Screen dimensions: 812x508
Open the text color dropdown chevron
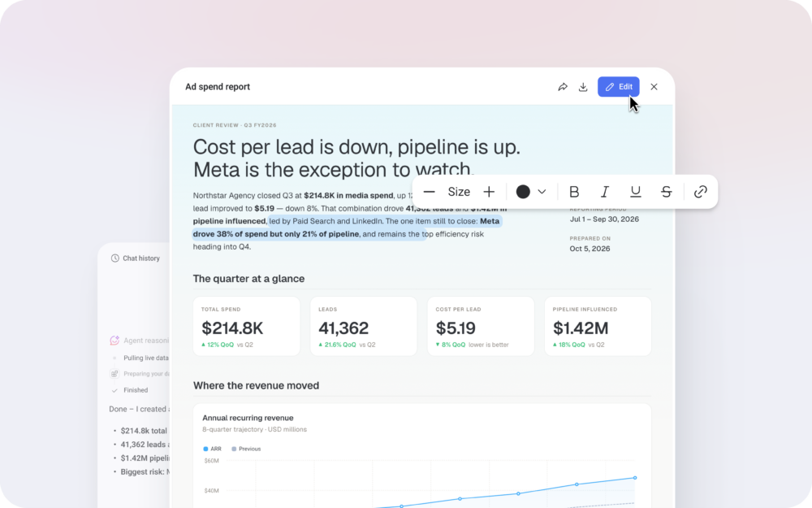pyautogui.click(x=542, y=192)
